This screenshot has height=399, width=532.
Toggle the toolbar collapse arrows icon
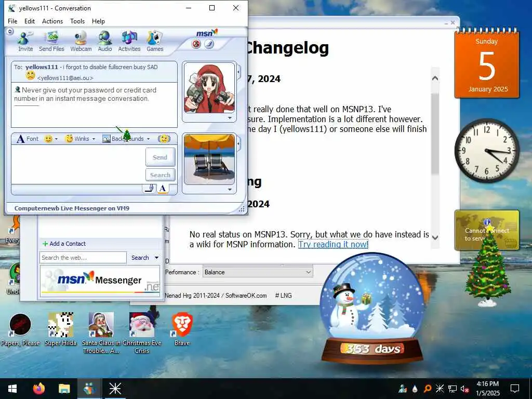click(x=10, y=32)
